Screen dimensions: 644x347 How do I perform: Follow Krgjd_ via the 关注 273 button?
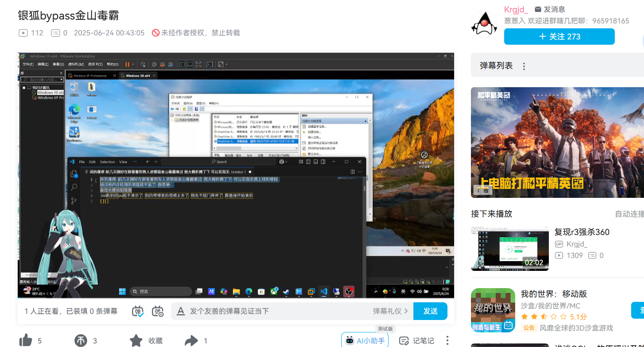(559, 36)
